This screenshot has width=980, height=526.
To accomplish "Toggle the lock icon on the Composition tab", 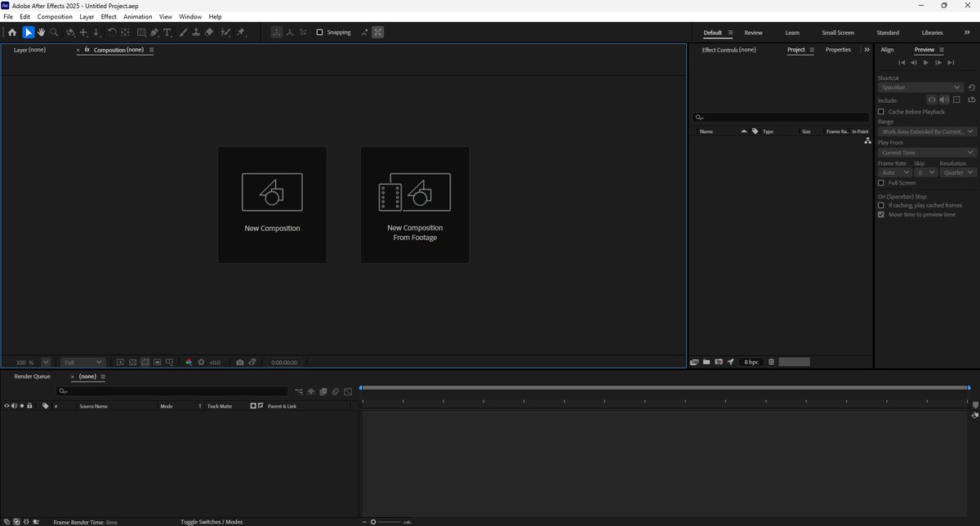I will [87, 49].
